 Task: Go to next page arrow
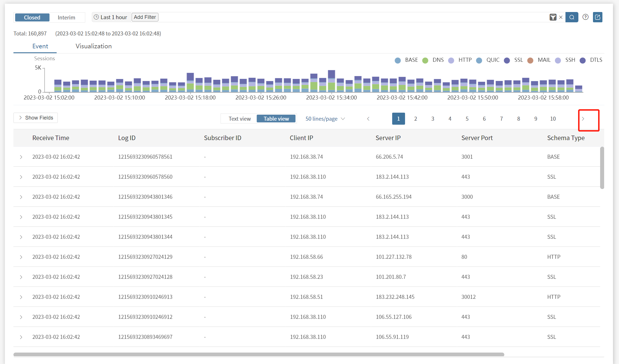tap(583, 119)
